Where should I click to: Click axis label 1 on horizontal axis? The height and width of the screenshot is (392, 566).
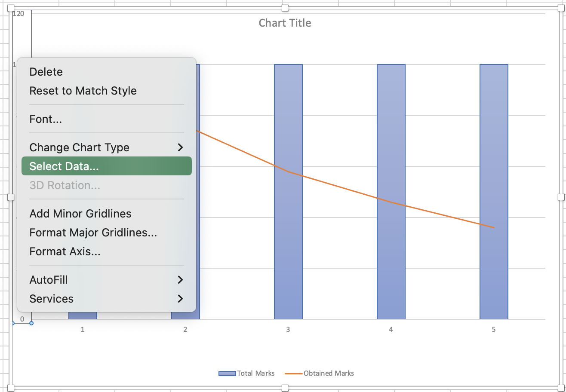tap(83, 330)
